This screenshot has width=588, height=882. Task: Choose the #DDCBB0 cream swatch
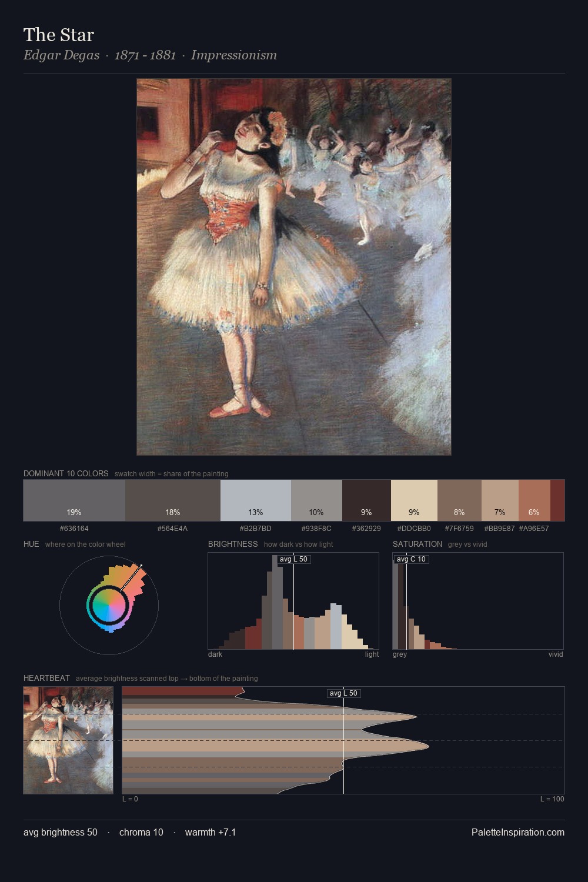tap(414, 500)
